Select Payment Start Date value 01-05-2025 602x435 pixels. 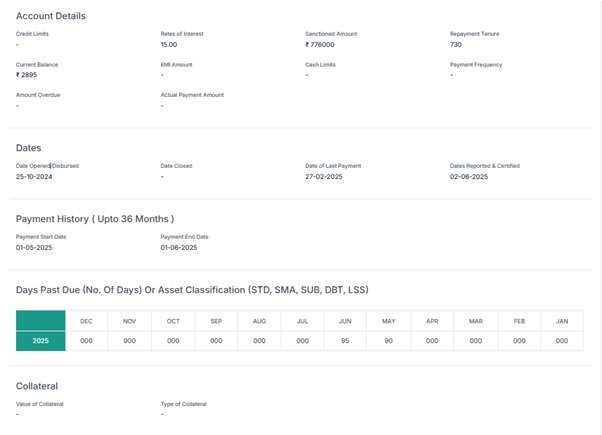click(x=35, y=248)
